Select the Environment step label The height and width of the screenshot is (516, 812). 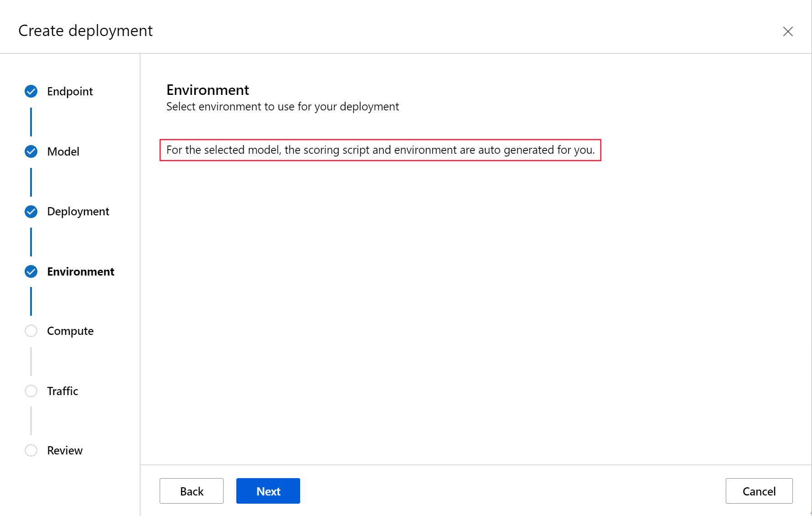click(x=80, y=272)
